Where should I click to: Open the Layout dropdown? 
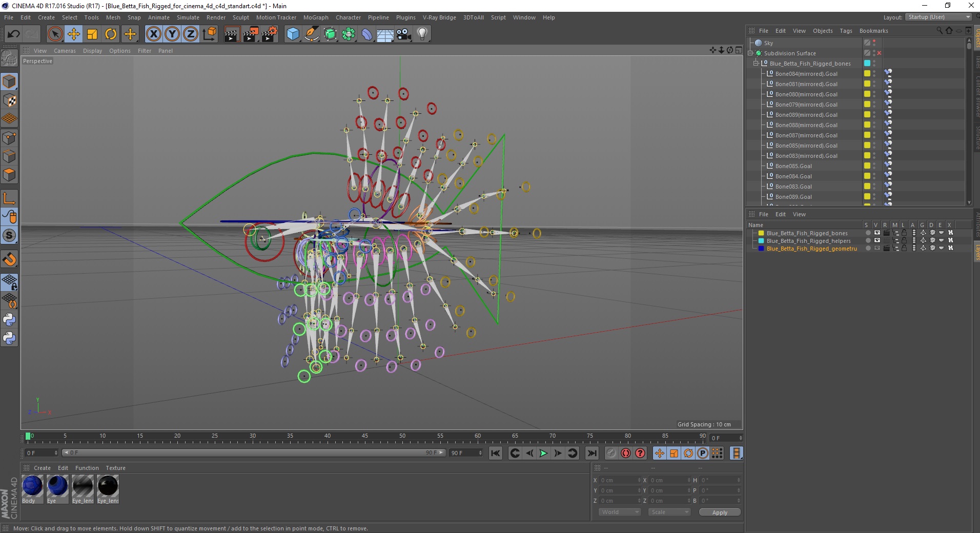938,17
